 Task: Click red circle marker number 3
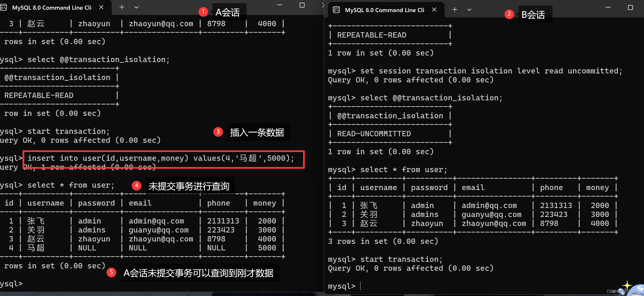pyautogui.click(x=218, y=132)
